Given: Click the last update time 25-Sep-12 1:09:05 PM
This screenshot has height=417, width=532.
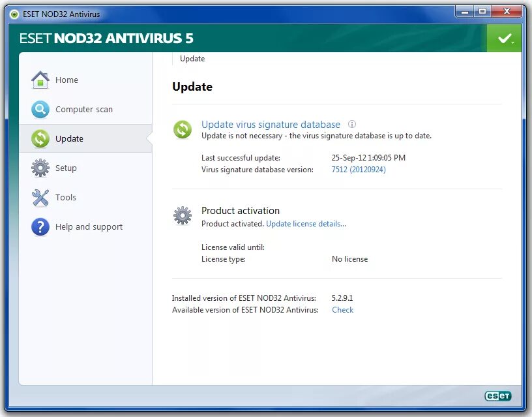Looking at the screenshot, I should tap(368, 157).
